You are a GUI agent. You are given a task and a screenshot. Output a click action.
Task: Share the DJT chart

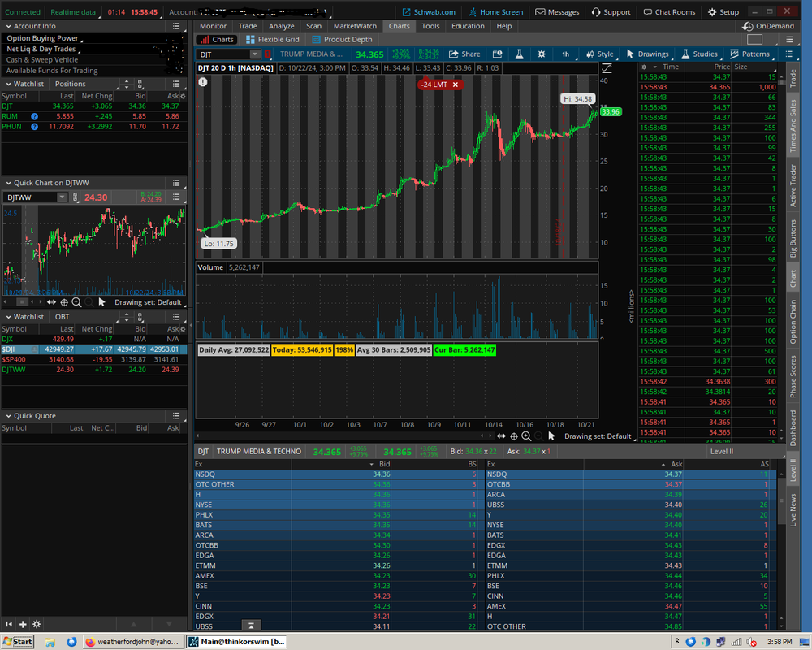click(464, 54)
